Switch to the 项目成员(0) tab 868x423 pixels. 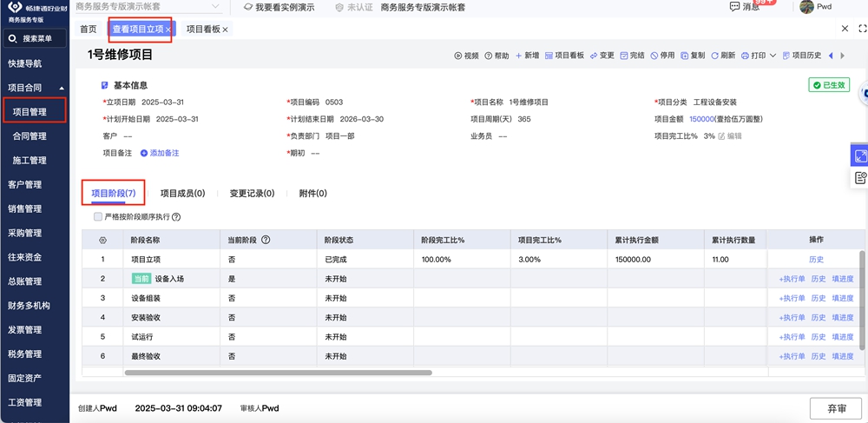[x=182, y=194]
